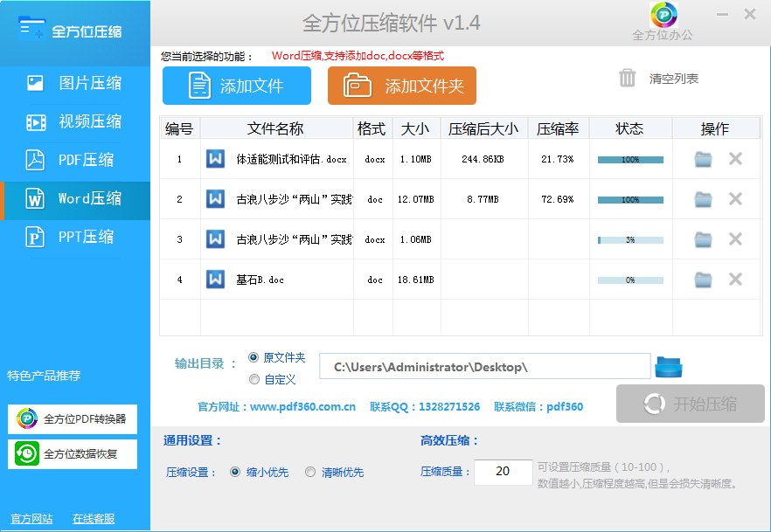Switch to the Word压缩 tab

[74, 198]
